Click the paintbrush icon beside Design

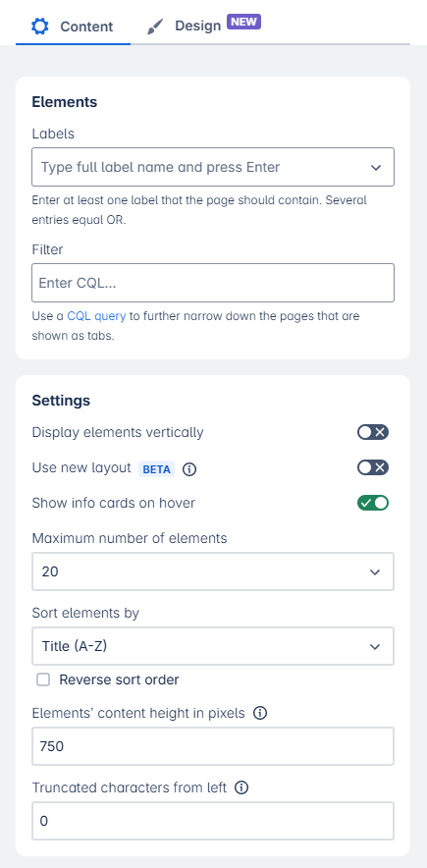[x=155, y=26]
